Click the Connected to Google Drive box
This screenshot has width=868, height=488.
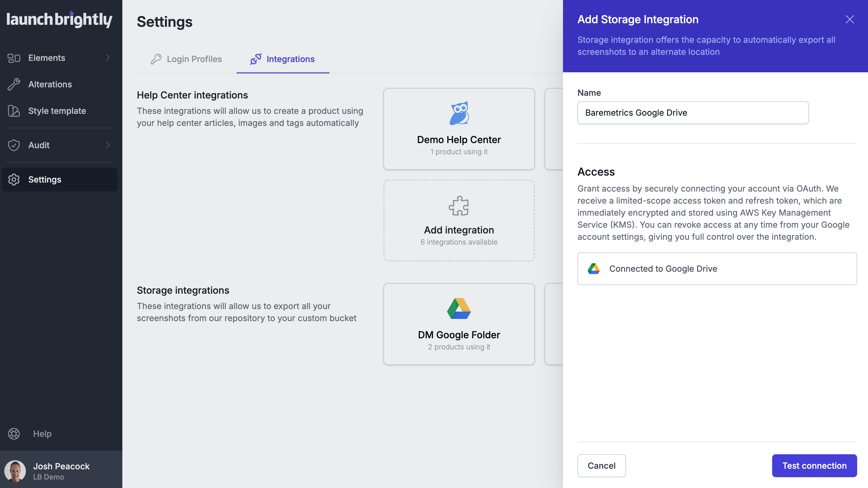click(717, 268)
